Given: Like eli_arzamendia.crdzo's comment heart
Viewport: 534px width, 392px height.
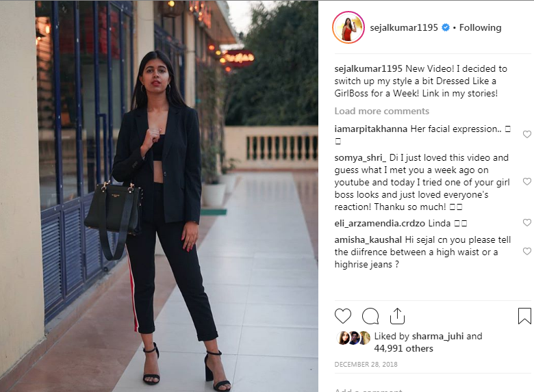Looking at the screenshot, I should point(527,222).
